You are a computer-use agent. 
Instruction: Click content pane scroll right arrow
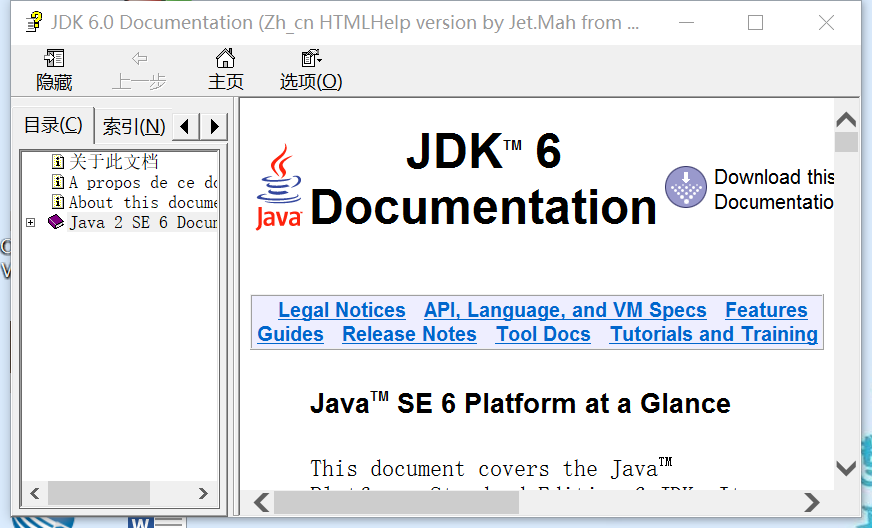812,502
